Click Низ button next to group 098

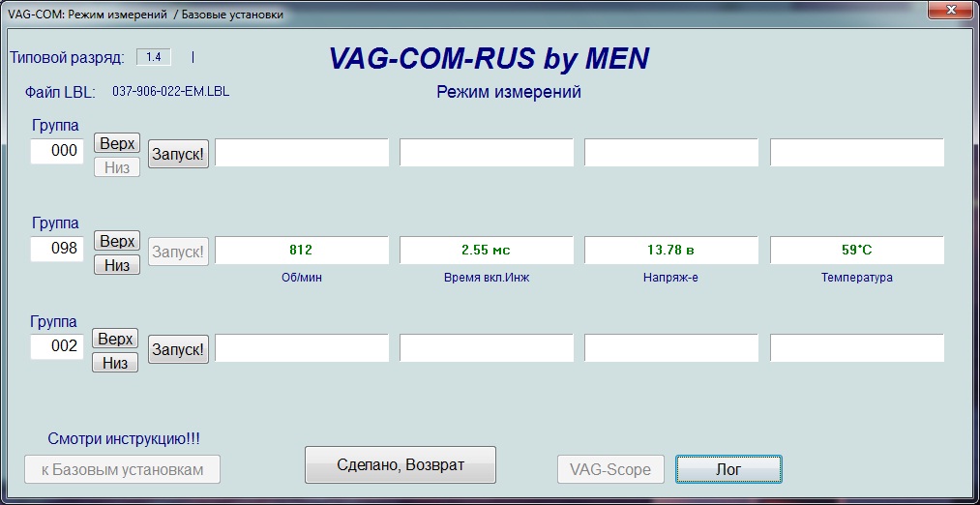click(117, 265)
